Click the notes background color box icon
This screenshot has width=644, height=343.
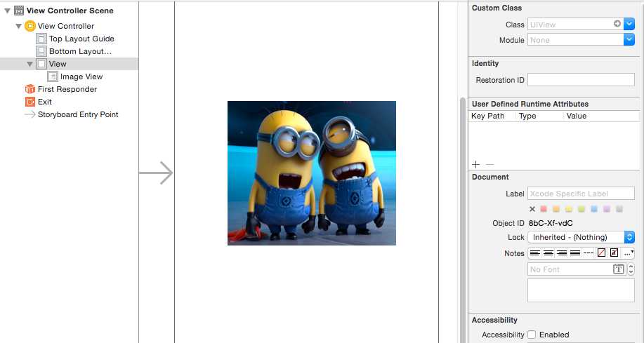tap(614, 253)
